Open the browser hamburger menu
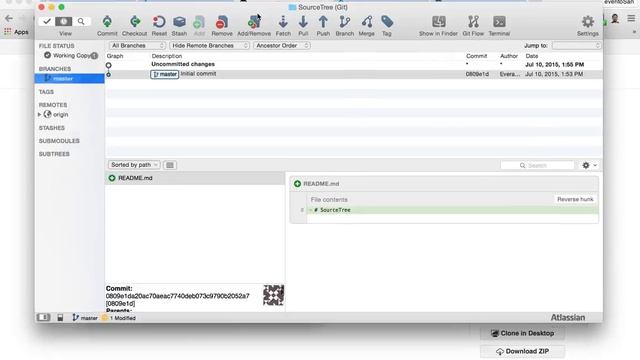The width and height of the screenshot is (640, 360). click(x=631, y=18)
